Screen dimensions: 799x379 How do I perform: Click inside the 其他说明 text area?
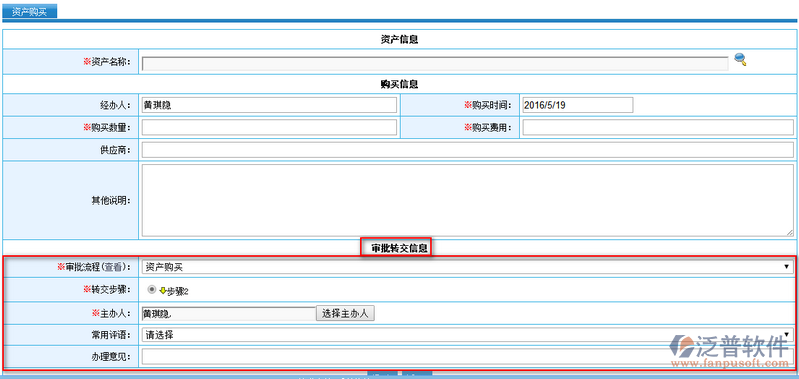tap(467, 200)
